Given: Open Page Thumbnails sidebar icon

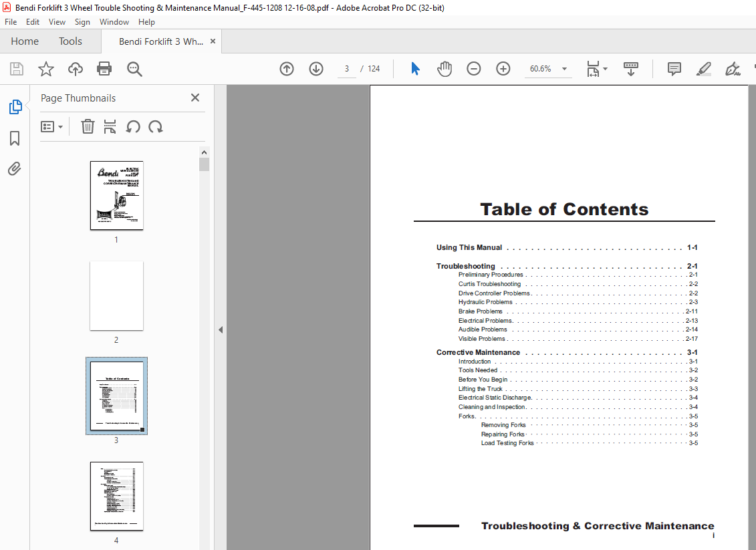Looking at the screenshot, I should [15, 107].
